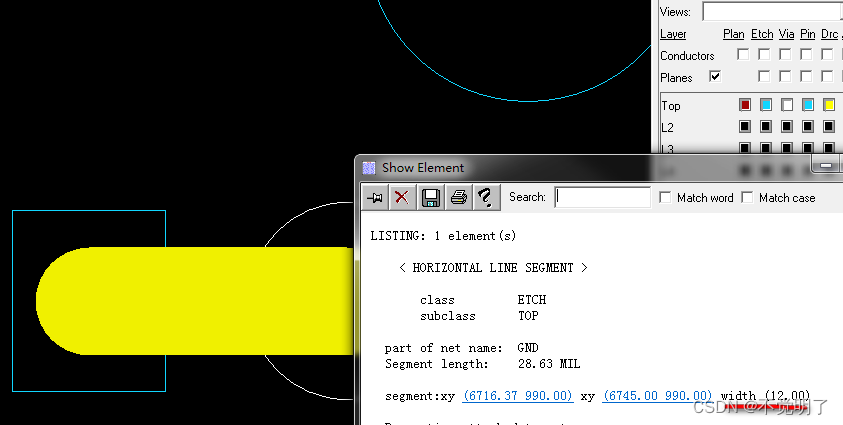Image resolution: width=843 pixels, height=425 pixels.
Task: Click the Top layer label
Action: pyautogui.click(x=671, y=106)
